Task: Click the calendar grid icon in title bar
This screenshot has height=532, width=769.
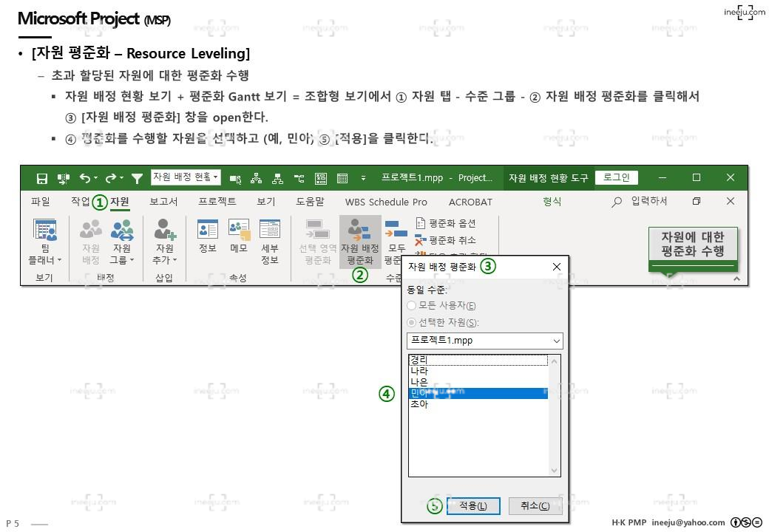Action: pos(342,179)
